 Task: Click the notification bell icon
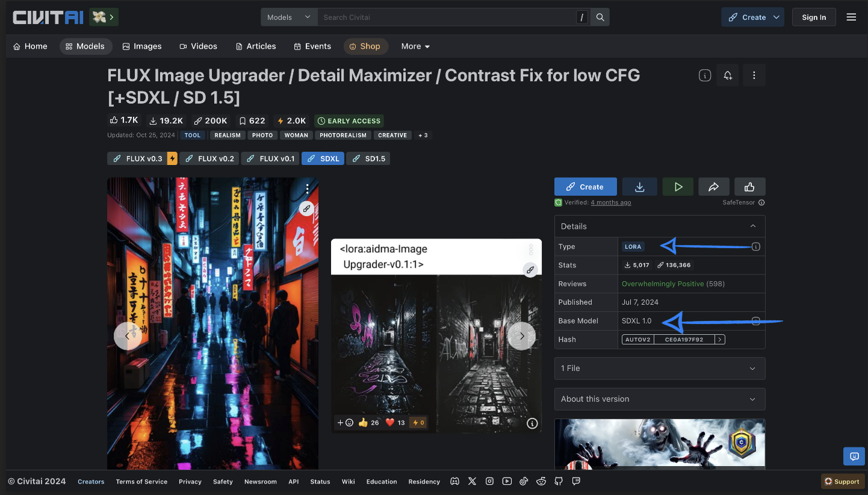pos(728,75)
